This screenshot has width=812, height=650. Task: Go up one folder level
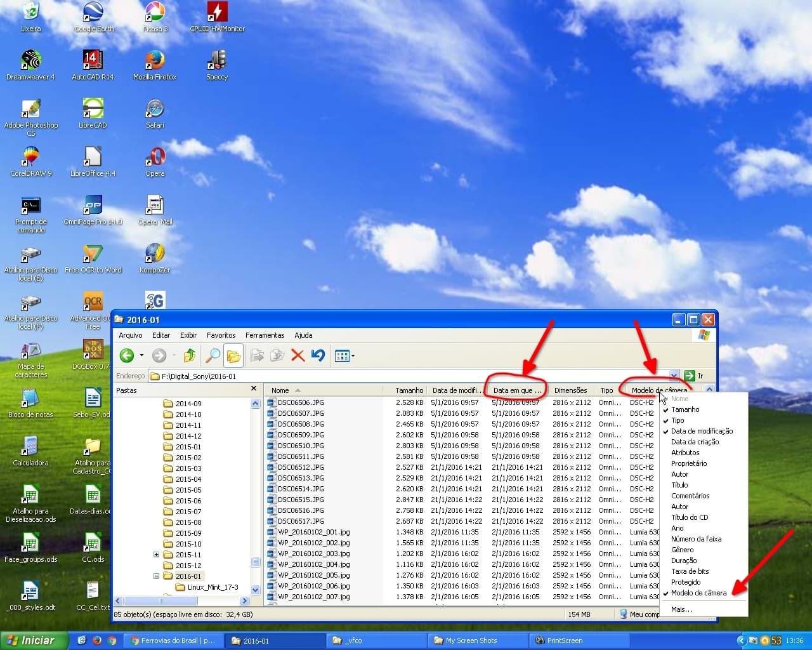tap(189, 355)
